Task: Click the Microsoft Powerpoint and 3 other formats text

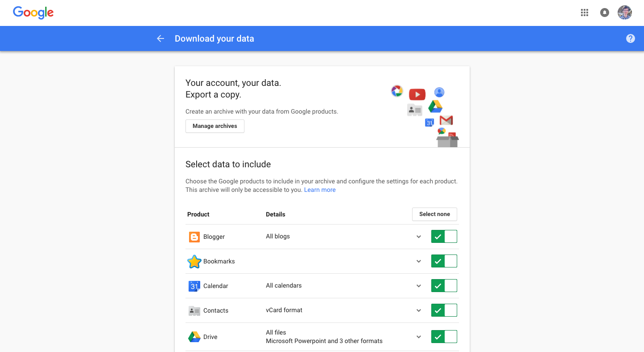Action: point(324,341)
